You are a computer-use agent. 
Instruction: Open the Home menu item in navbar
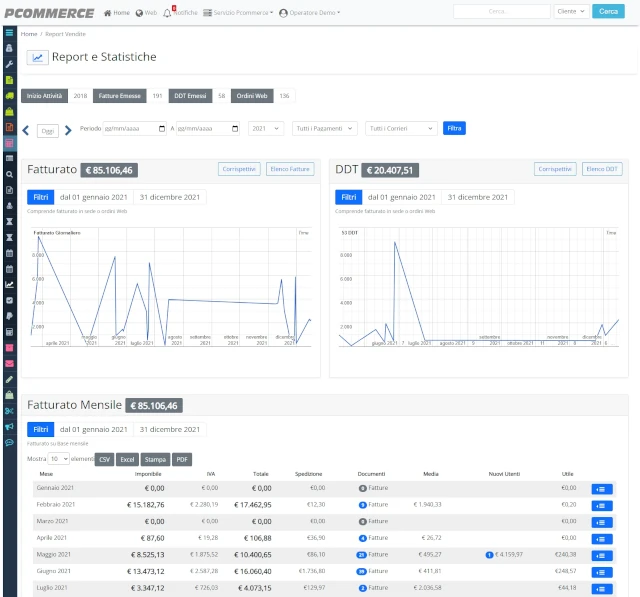point(117,13)
